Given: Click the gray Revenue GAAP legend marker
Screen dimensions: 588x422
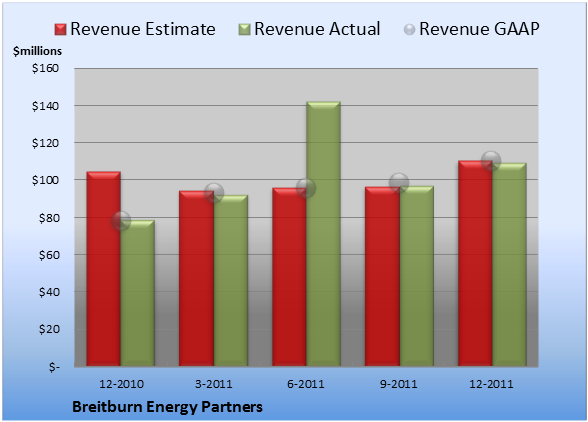Looking at the screenshot, I should point(410,30).
